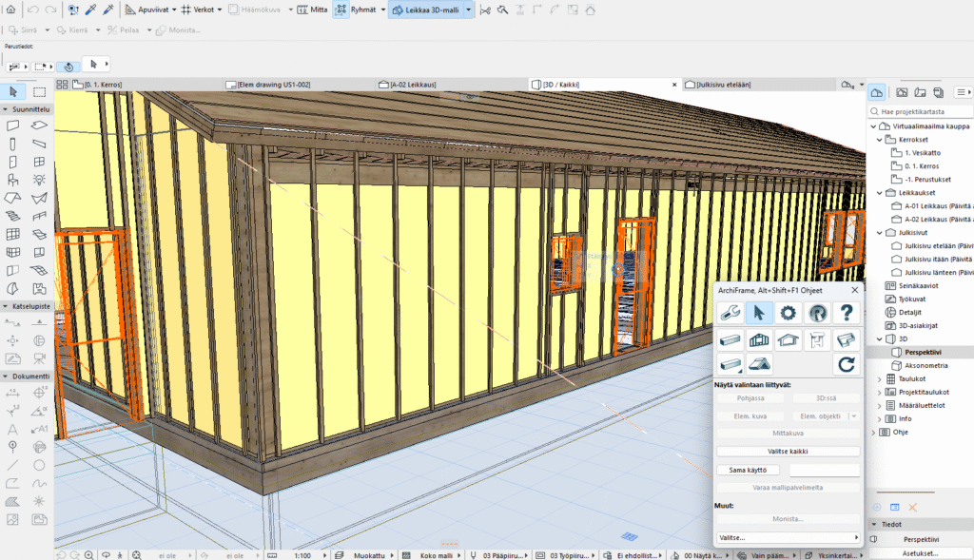This screenshot has height=560, width=974.
Task: Click Sama käyttö button
Action: pos(748,470)
